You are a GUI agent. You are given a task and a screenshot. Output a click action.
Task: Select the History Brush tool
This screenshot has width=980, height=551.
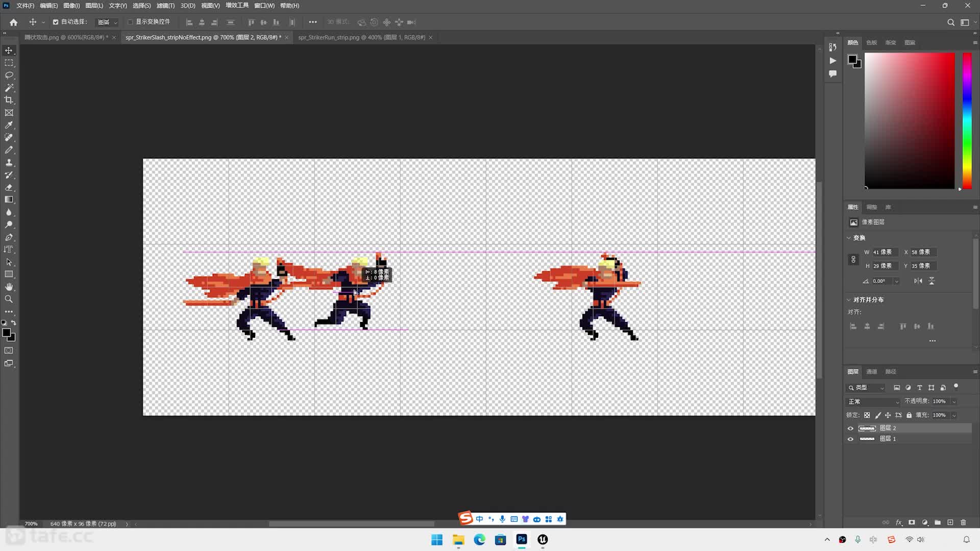coord(9,175)
